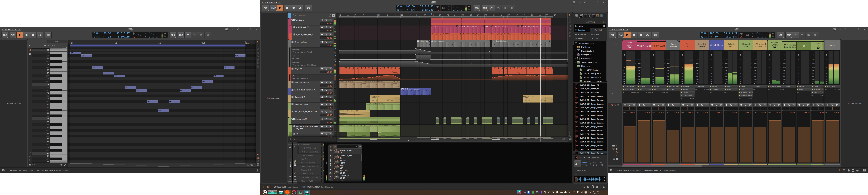The image size is (868, 195).
Task: Arm record on the arranger Poly Grid track
Action: point(322,69)
